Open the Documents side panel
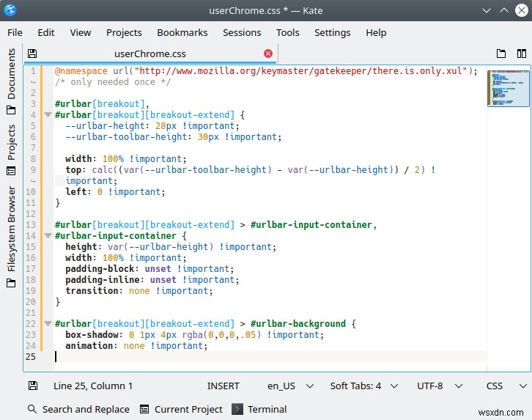The height and width of the screenshot is (420, 532). 11,81
